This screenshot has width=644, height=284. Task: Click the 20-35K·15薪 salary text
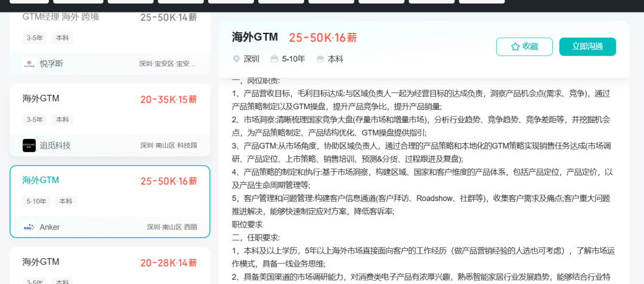coord(168,100)
